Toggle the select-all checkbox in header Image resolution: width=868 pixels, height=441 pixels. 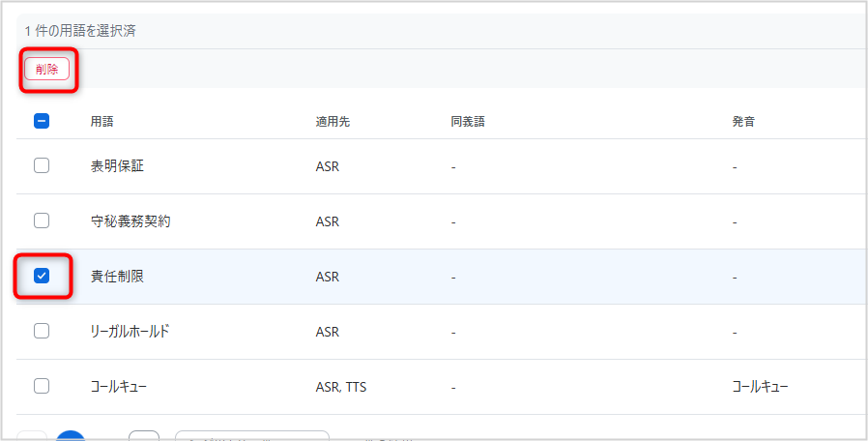(x=42, y=121)
